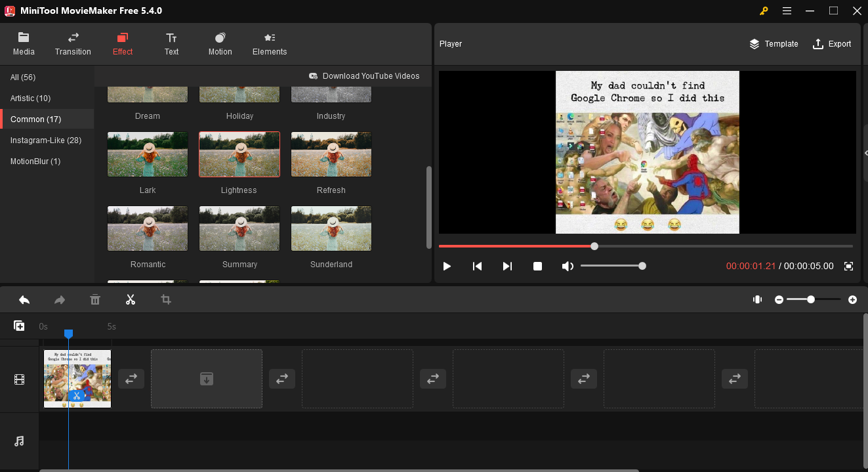Click the transition slot right after the clip

pyautogui.click(x=131, y=379)
